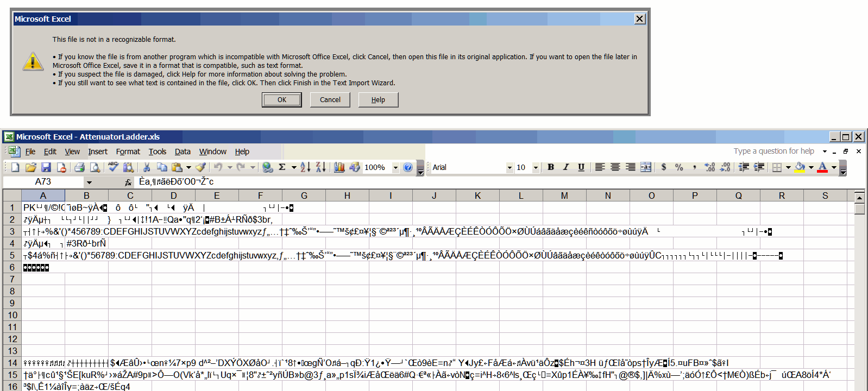This screenshot has width=868, height=391.
Task: Click the insert function fx button
Action: [x=128, y=182]
